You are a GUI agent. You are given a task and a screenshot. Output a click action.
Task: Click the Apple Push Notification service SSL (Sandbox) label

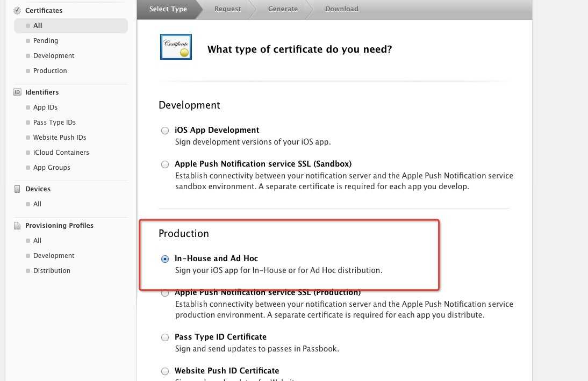(x=263, y=163)
